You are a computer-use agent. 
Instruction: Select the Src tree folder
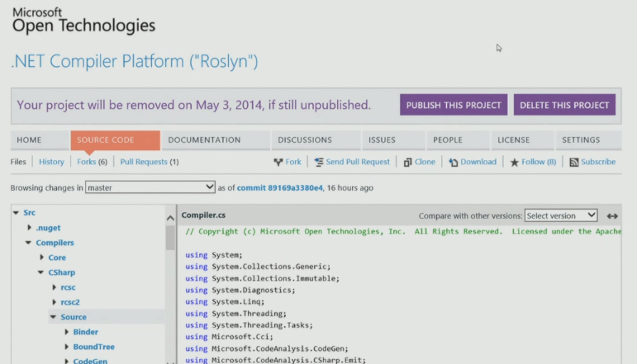(x=29, y=213)
